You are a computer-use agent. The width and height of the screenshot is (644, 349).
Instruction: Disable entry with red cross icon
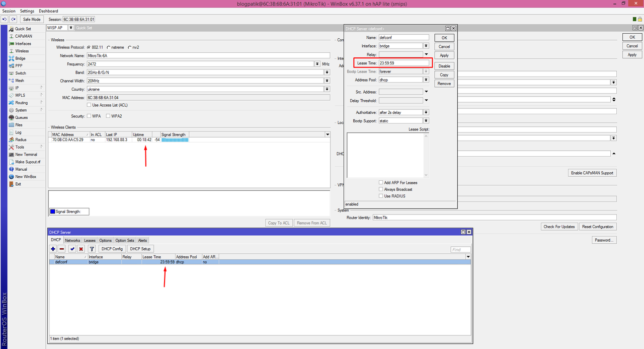coord(80,249)
